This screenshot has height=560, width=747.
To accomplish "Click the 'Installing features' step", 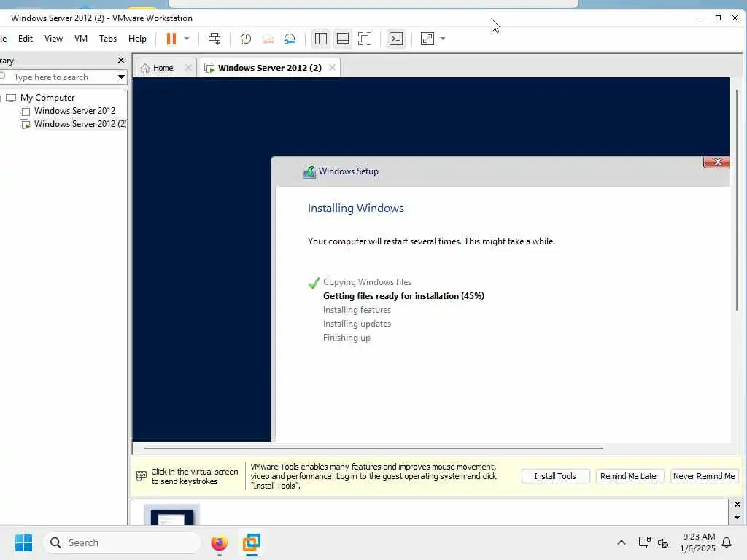I will [x=357, y=309].
